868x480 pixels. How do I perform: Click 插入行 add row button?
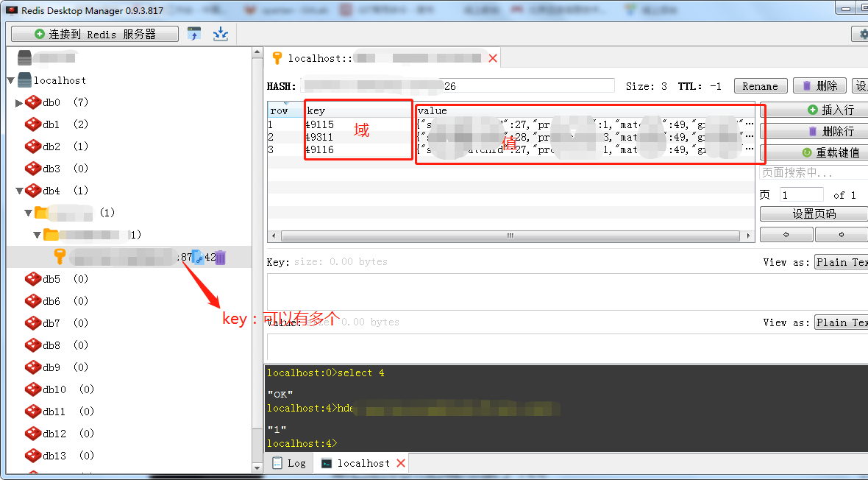point(814,110)
